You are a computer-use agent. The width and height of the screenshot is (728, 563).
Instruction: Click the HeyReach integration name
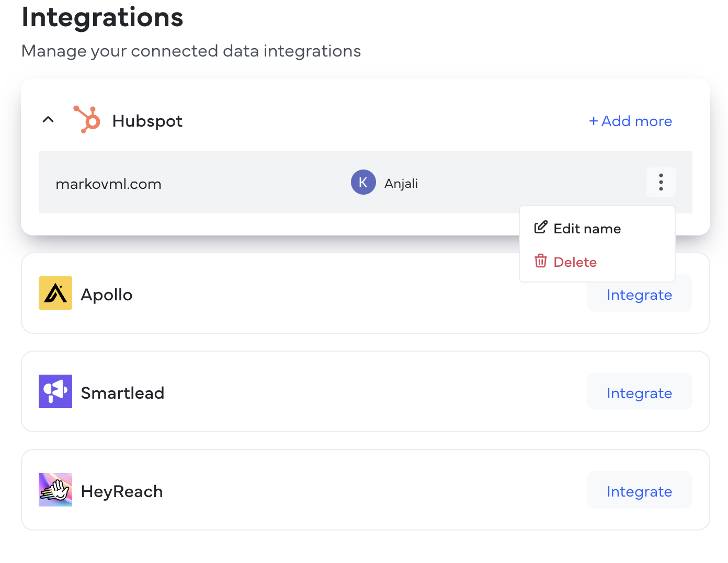122,491
